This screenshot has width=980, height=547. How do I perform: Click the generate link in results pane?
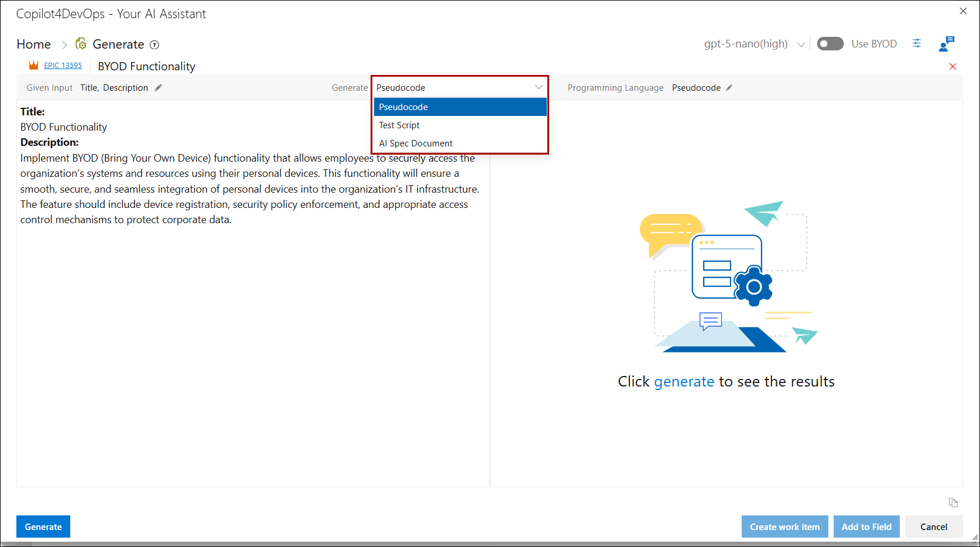coord(684,382)
